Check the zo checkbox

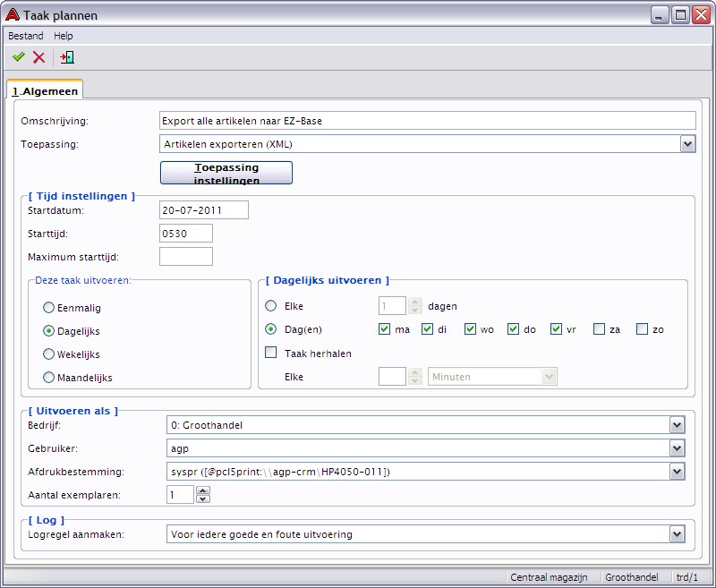[642, 329]
